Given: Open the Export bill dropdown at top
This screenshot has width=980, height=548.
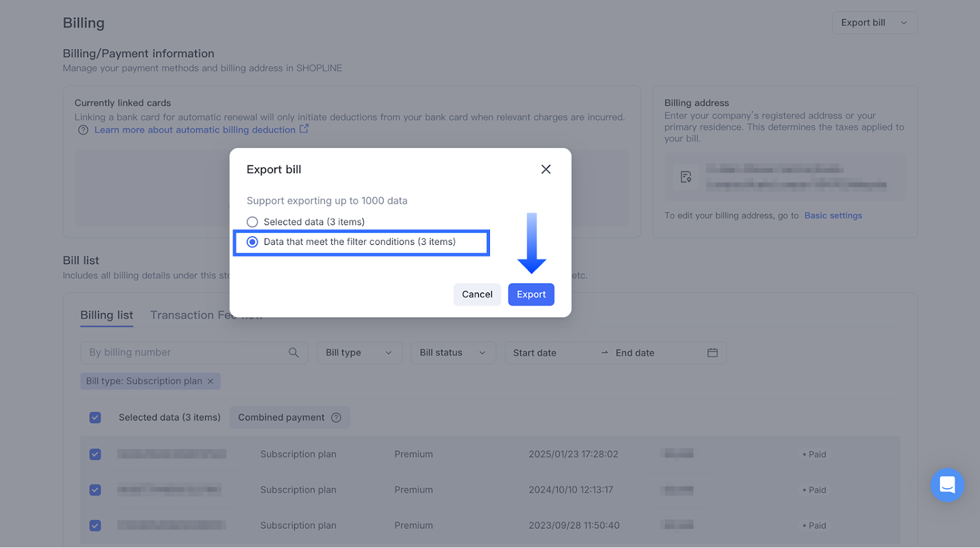Looking at the screenshot, I should tap(874, 23).
